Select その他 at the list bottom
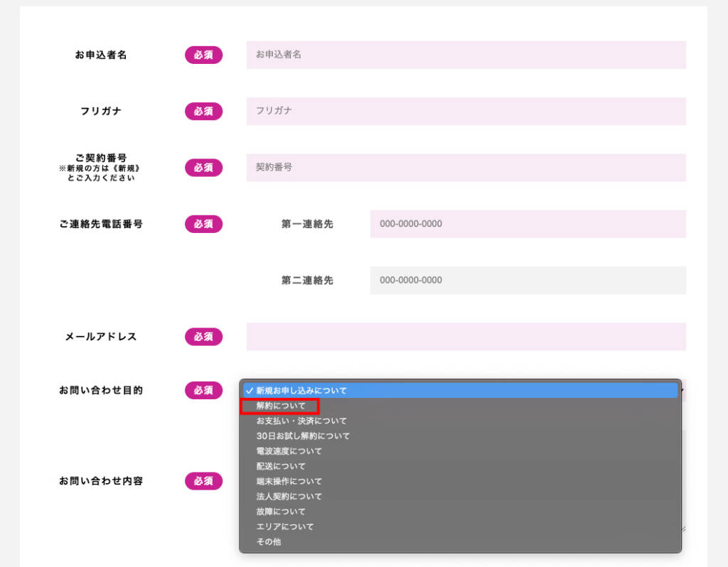 460,541
